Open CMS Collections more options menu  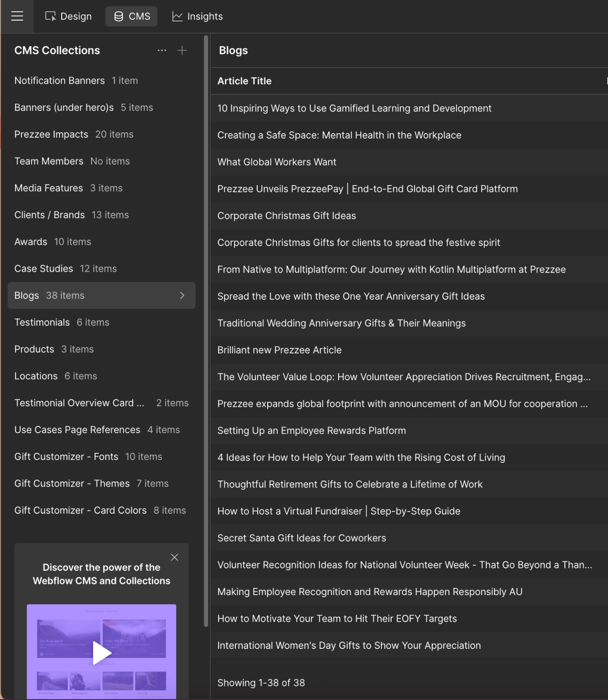162,50
